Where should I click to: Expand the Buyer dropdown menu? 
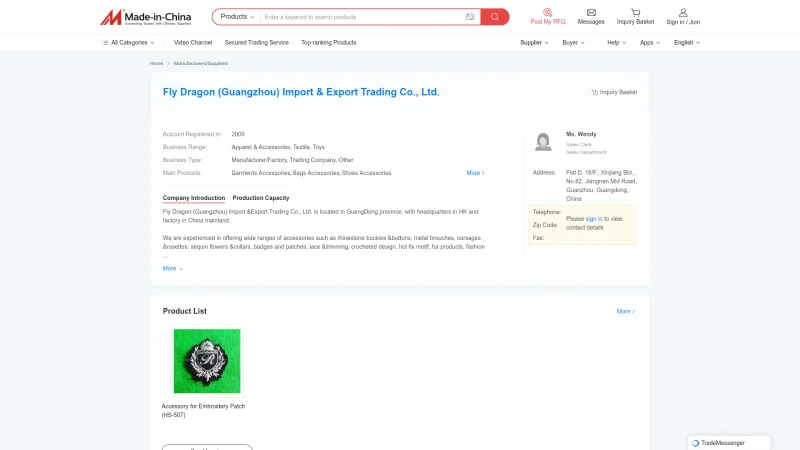tap(573, 43)
